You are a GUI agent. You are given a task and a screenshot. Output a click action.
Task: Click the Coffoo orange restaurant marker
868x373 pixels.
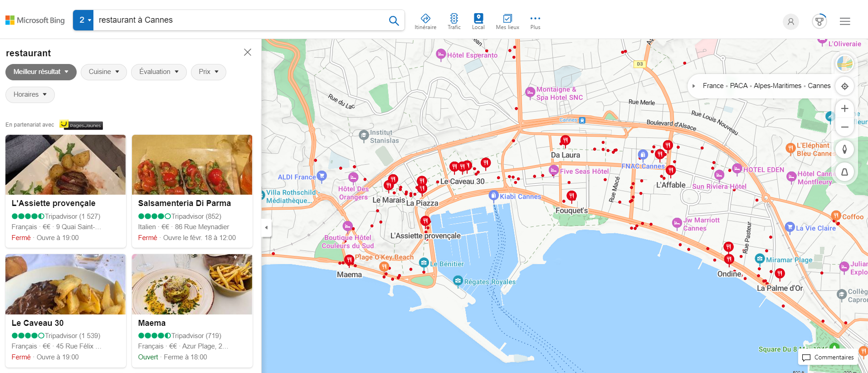pos(836,216)
